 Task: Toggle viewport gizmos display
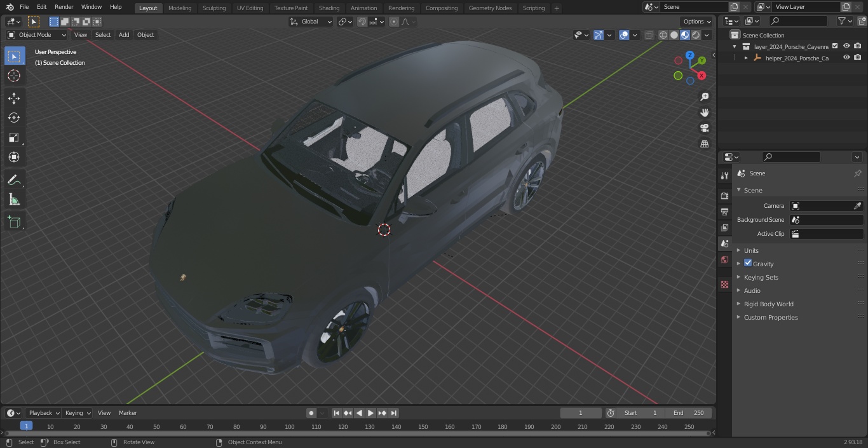pos(599,35)
